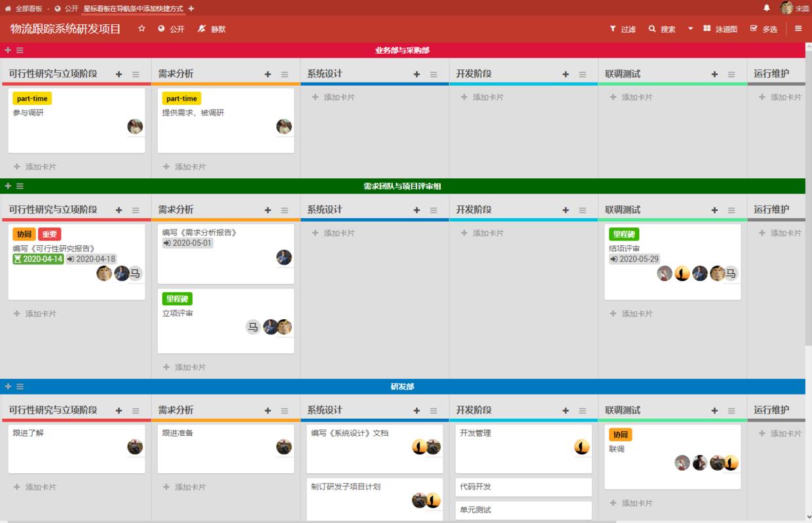
Task: Click the plus icon on 研发部 swimlane bar
Action: (8, 387)
